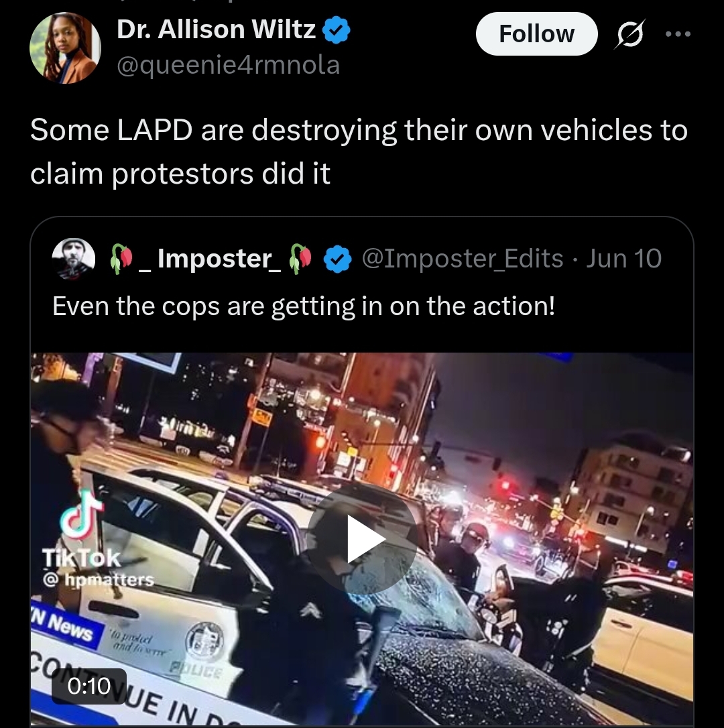Click the _Imposter_ account avatar
Screen dimensions: 724x728
tap(73, 259)
